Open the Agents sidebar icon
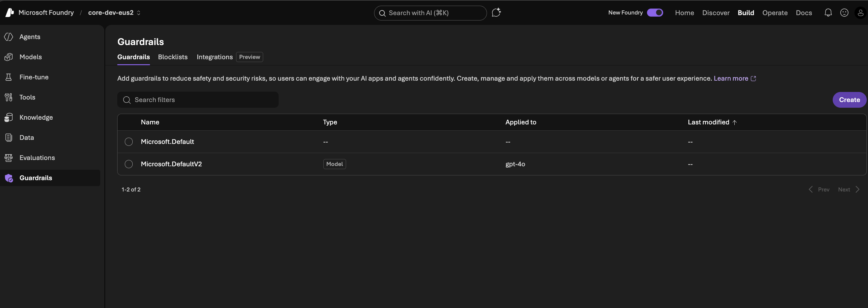This screenshot has height=308, width=868. pyautogui.click(x=9, y=37)
